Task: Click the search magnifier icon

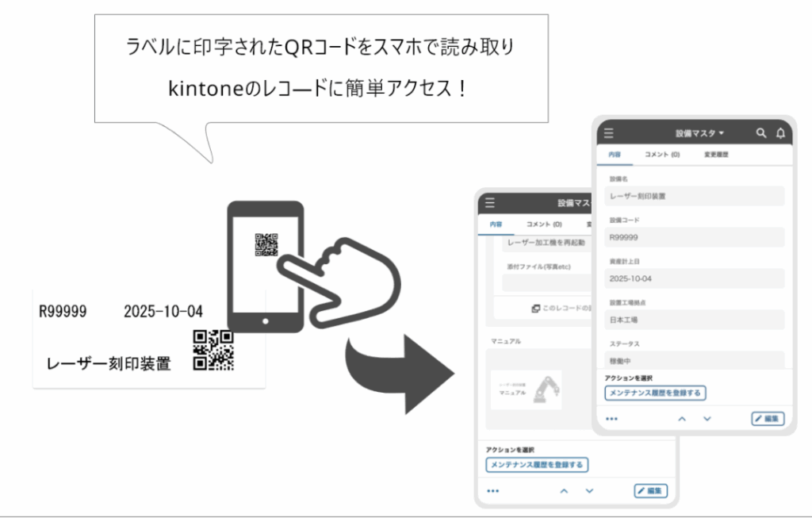Action: pos(761,133)
